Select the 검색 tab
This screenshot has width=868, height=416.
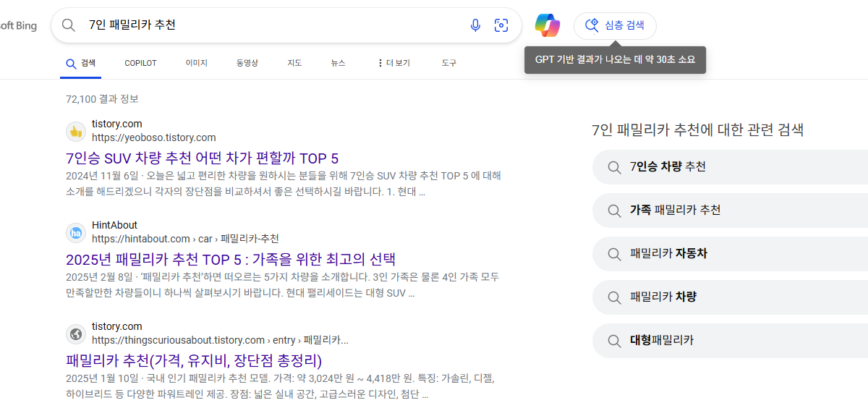pos(80,63)
